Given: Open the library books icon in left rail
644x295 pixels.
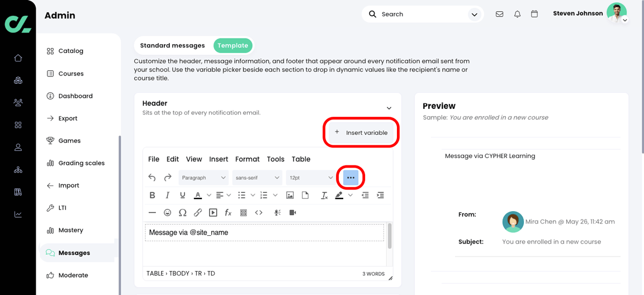Looking at the screenshot, I should (18, 192).
